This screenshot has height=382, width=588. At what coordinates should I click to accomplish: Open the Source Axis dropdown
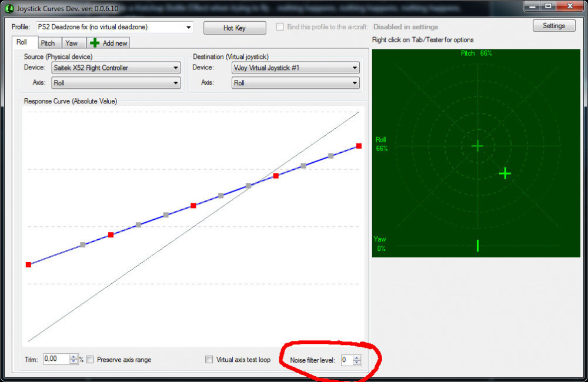[x=116, y=83]
